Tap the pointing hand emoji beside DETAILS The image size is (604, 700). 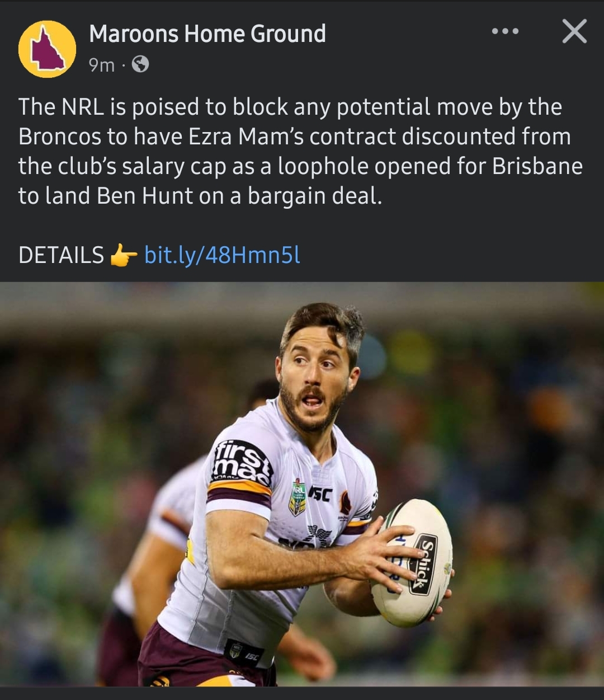124,256
